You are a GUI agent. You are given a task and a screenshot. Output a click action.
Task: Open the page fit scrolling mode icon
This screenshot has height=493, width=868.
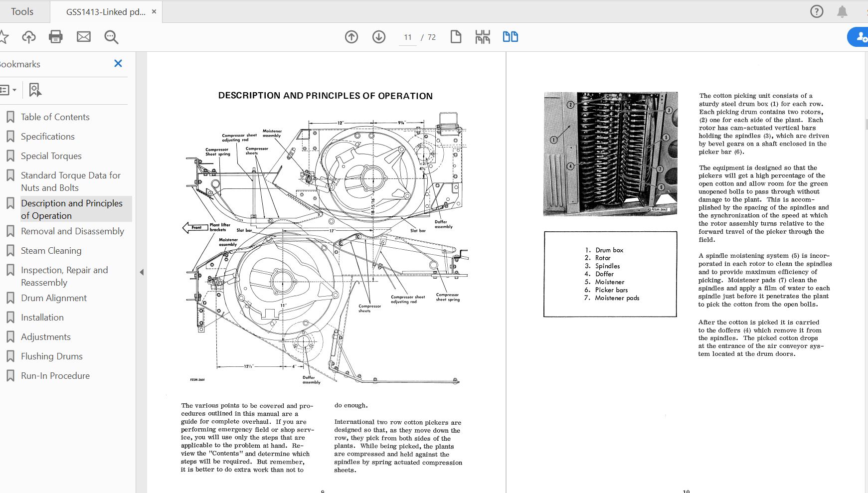[x=483, y=37]
